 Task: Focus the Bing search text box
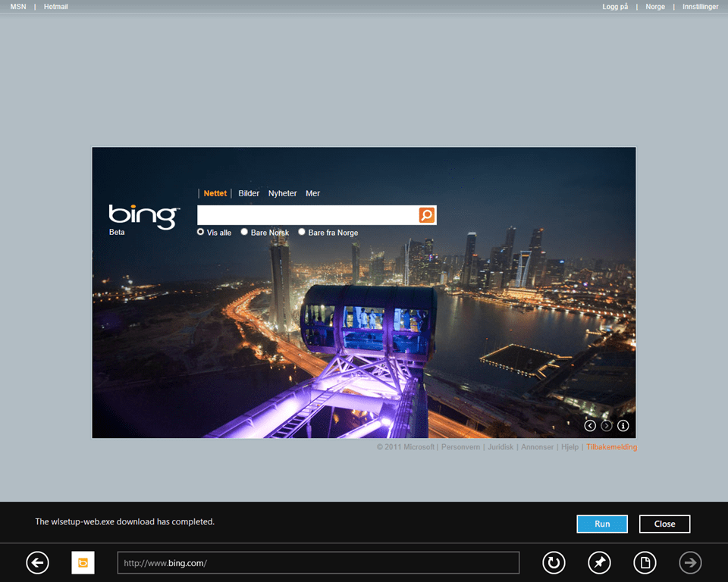pyautogui.click(x=308, y=215)
